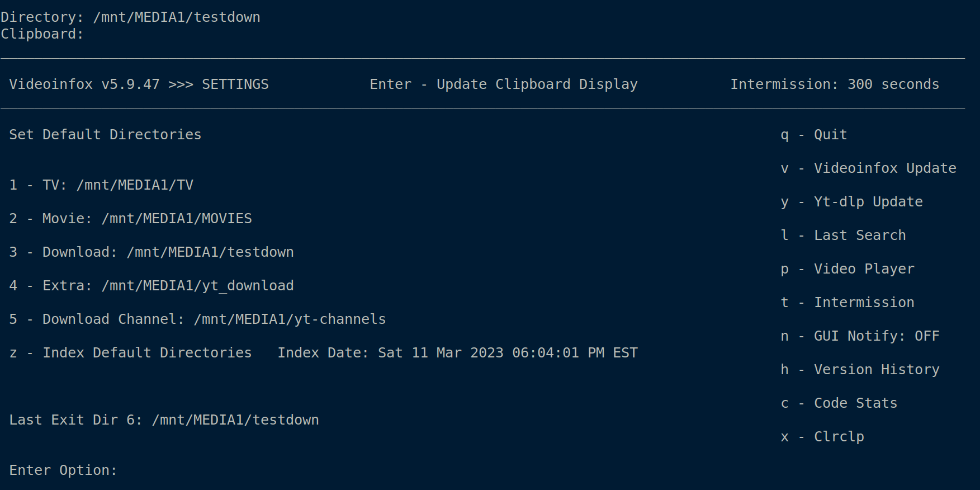Click the 'Index Date: Sat 11 Mar 2023' text
980x490 pixels.
tap(458, 353)
